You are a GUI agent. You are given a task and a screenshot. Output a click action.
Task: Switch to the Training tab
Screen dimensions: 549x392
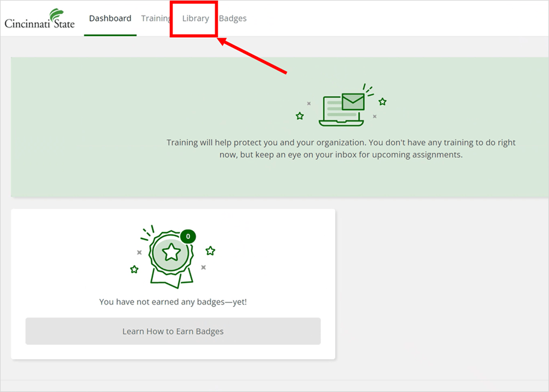coord(156,19)
